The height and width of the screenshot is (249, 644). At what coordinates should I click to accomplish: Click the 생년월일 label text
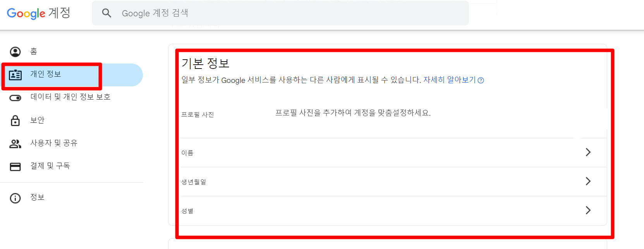194,182
